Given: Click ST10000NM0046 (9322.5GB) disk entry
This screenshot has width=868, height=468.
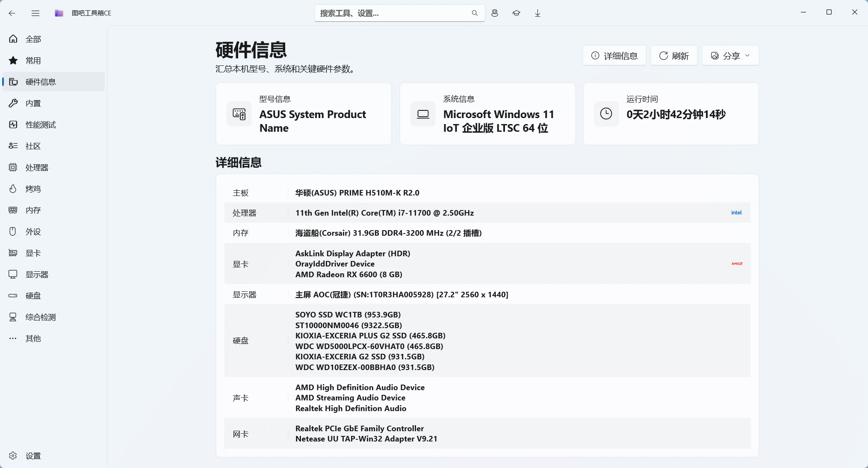Looking at the screenshot, I should coord(348,326).
